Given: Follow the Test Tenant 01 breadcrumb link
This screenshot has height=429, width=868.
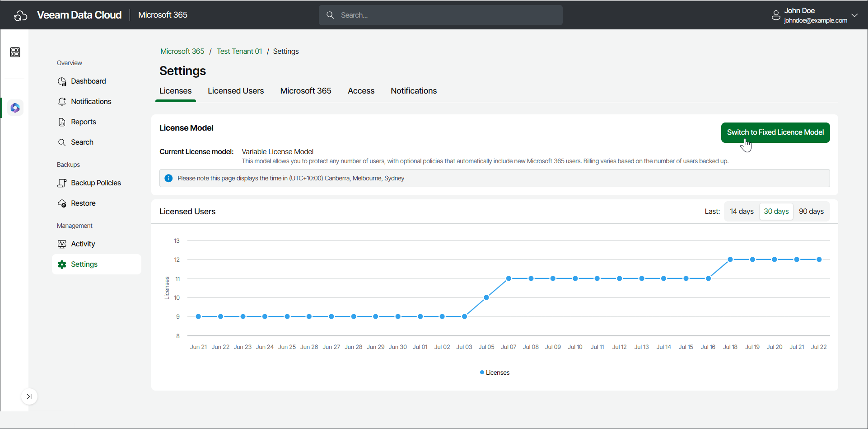Looking at the screenshot, I should coord(239,52).
